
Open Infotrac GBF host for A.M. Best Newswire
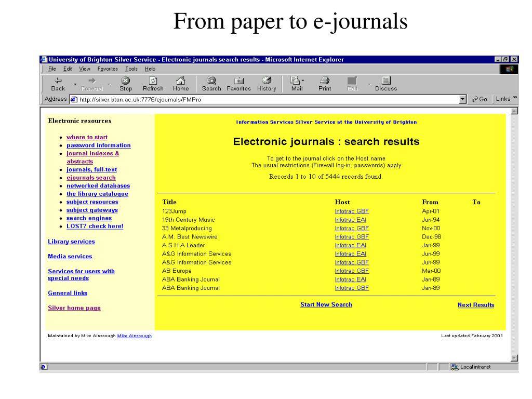(x=352, y=237)
